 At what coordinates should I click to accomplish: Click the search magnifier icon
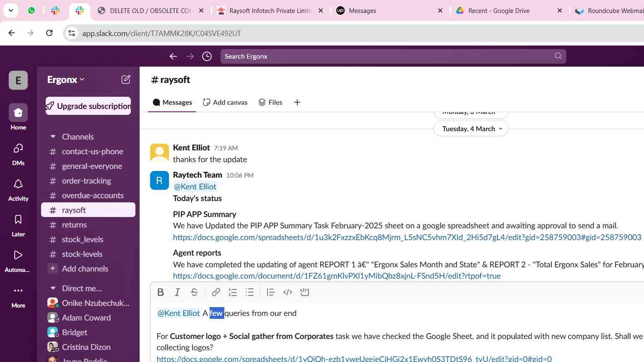coord(558,56)
